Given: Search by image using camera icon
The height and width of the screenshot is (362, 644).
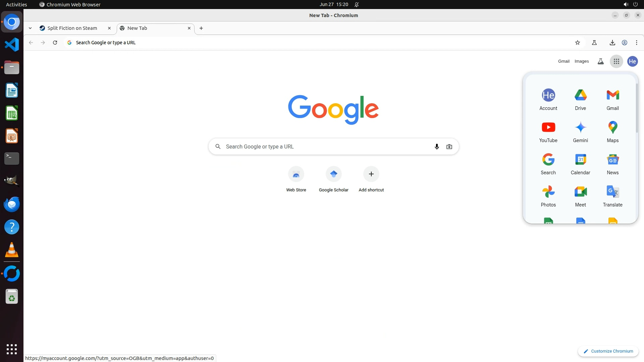Looking at the screenshot, I should click(x=449, y=146).
